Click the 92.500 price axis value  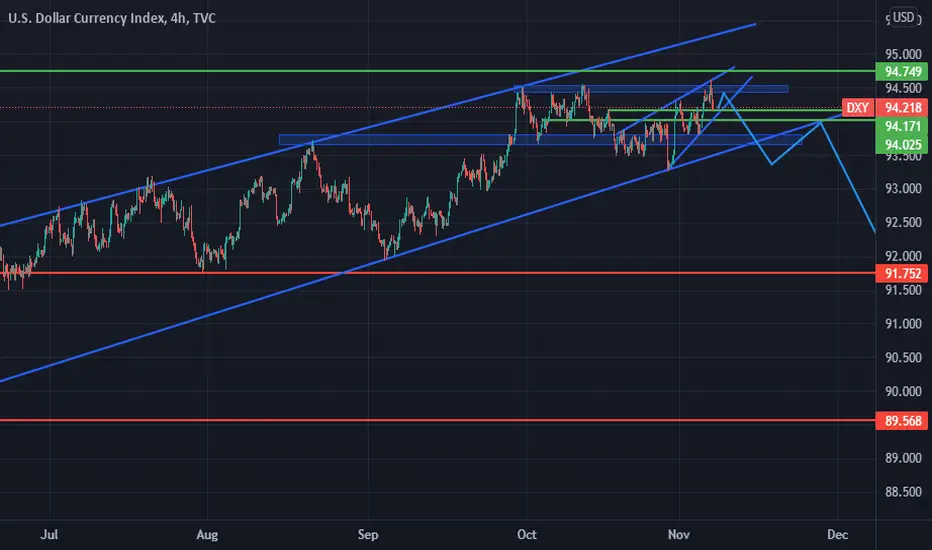(x=903, y=222)
